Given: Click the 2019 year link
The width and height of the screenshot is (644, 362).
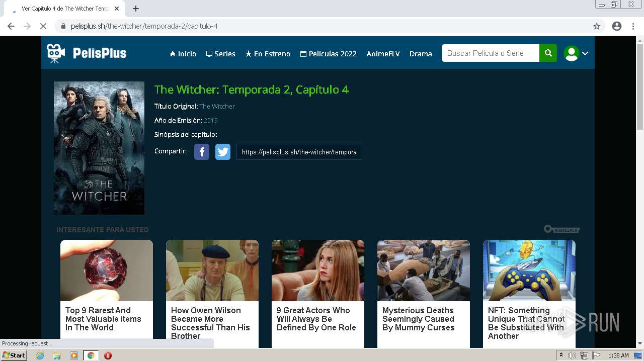Looking at the screenshot, I should pyautogui.click(x=211, y=121).
